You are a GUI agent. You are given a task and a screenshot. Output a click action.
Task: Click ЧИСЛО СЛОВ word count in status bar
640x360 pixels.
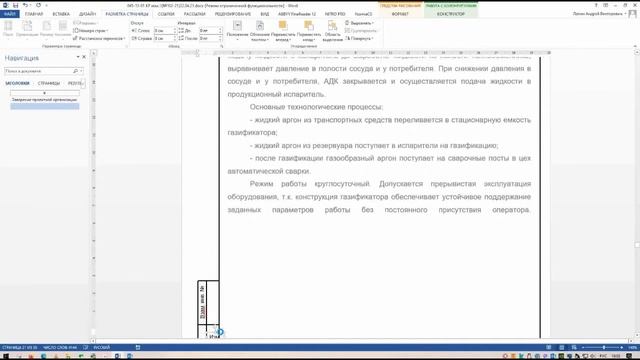(60, 347)
